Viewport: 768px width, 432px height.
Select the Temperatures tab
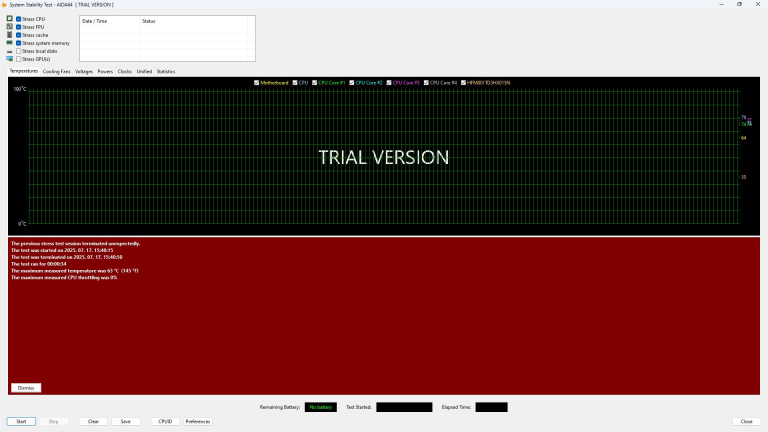point(24,71)
